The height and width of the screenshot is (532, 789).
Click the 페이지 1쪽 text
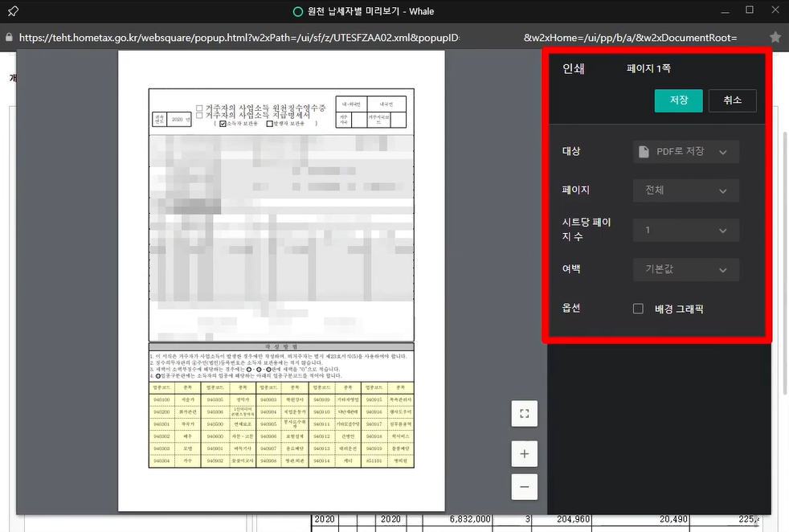[x=648, y=68]
